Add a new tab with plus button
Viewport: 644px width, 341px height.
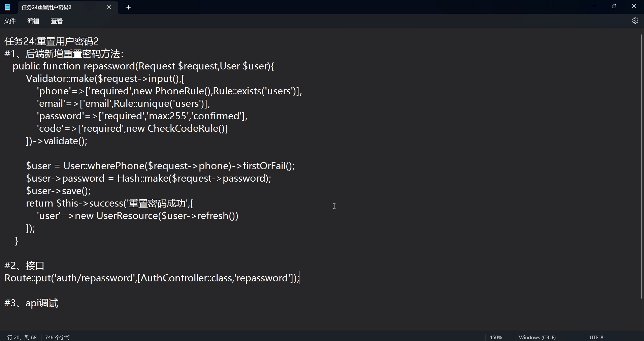coord(128,7)
